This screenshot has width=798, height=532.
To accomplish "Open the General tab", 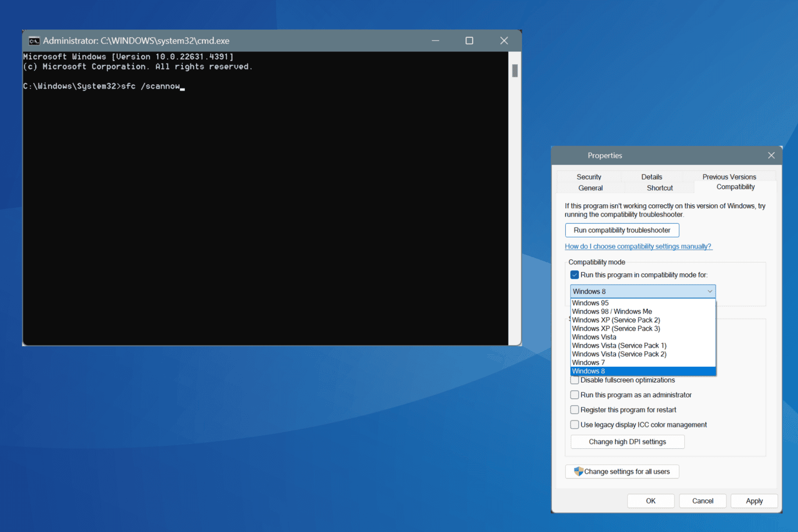I will click(591, 188).
